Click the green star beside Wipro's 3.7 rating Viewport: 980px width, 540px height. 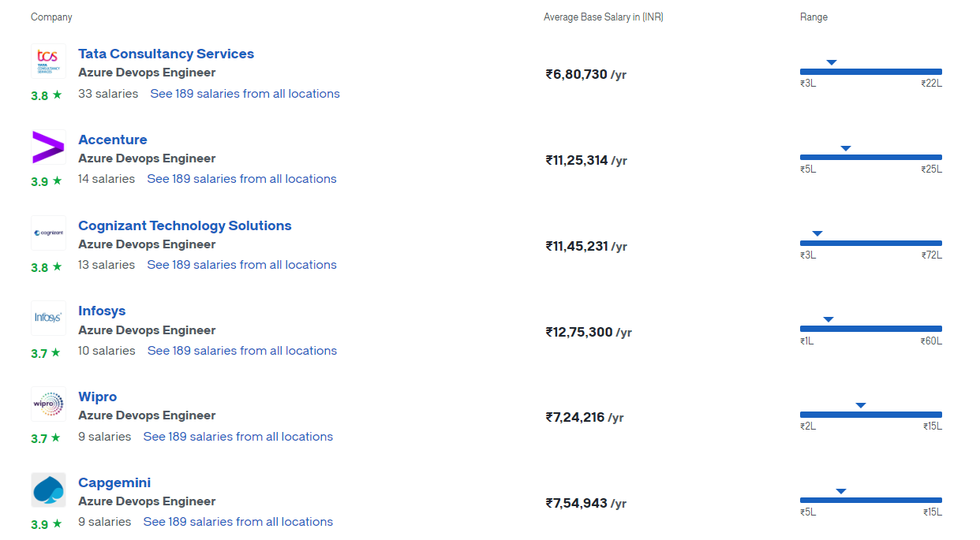click(x=56, y=438)
